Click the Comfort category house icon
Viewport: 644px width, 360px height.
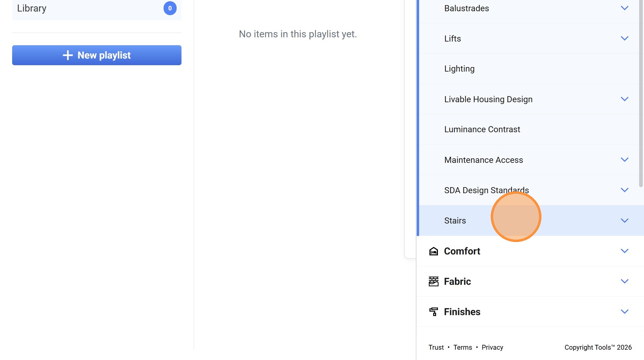pos(433,251)
